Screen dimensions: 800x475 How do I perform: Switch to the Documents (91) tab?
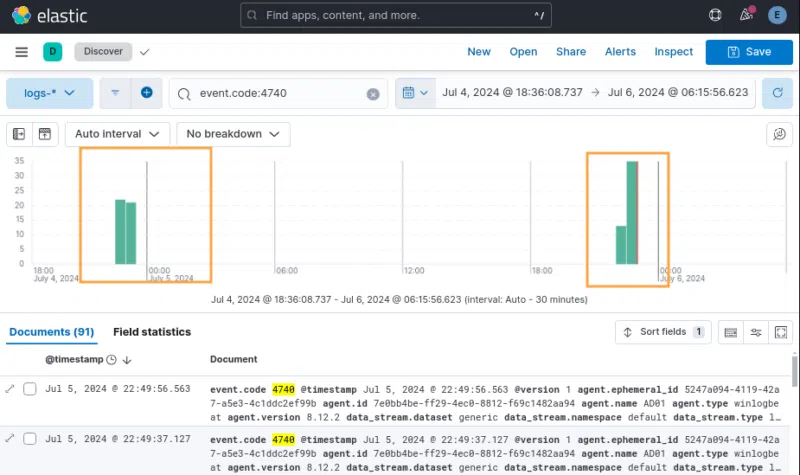(52, 332)
